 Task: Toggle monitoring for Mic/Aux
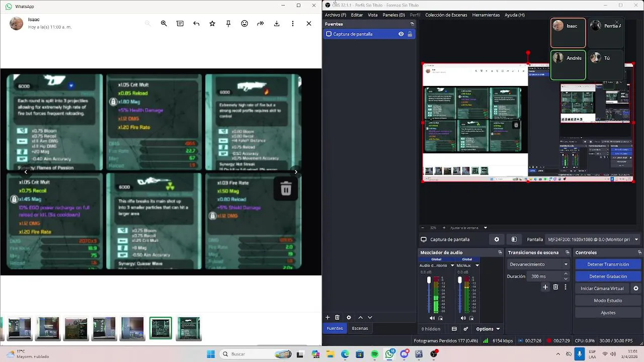point(471,318)
